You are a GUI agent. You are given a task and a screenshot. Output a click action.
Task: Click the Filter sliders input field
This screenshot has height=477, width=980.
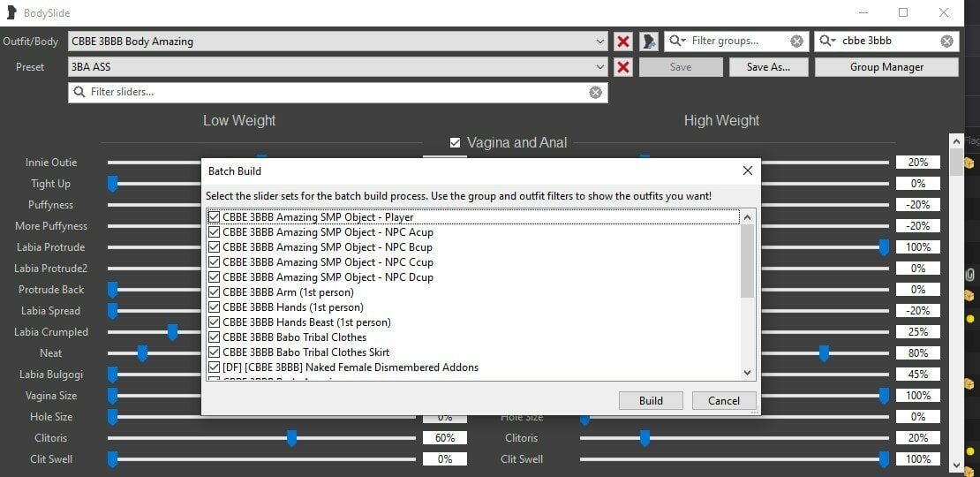click(x=337, y=93)
